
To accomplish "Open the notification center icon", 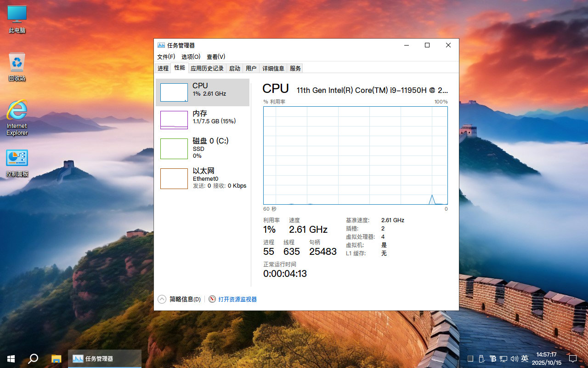I will pyautogui.click(x=572, y=358).
